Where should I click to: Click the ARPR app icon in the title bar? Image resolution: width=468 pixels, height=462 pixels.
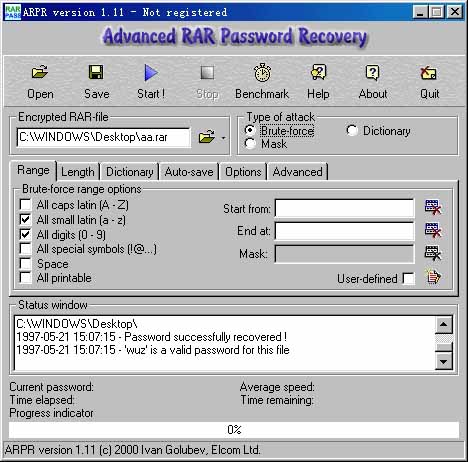[x=12, y=12]
